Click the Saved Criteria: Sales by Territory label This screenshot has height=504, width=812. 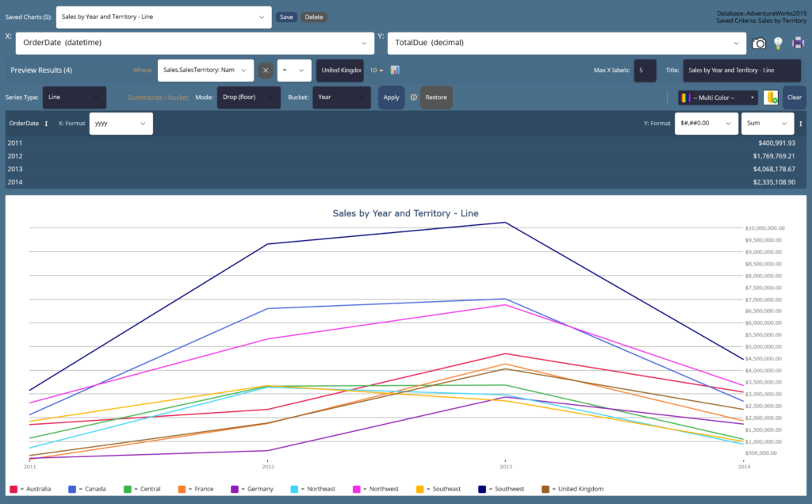tap(762, 21)
